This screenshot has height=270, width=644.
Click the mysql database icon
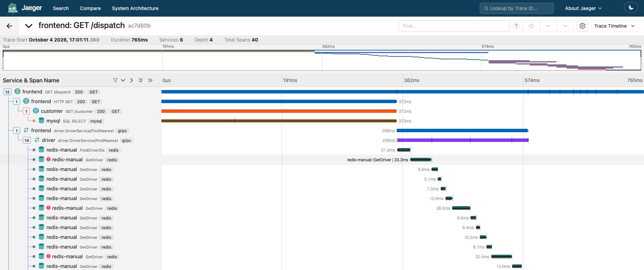(x=41, y=120)
